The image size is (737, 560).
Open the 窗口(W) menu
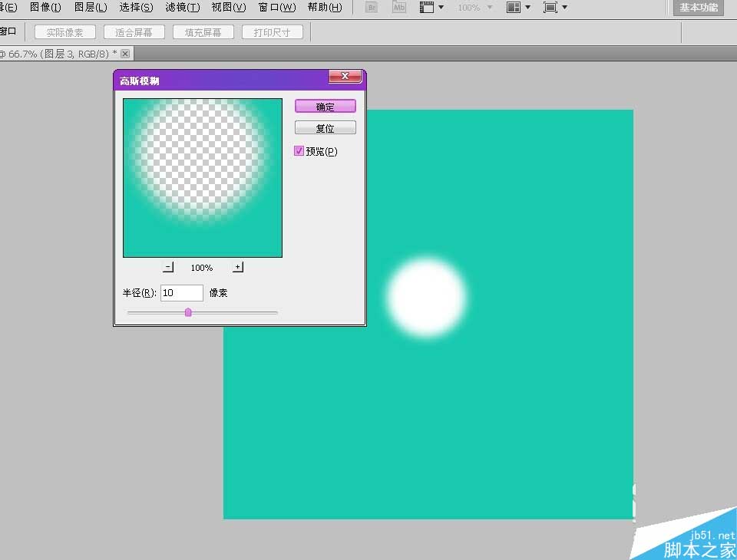(x=277, y=7)
